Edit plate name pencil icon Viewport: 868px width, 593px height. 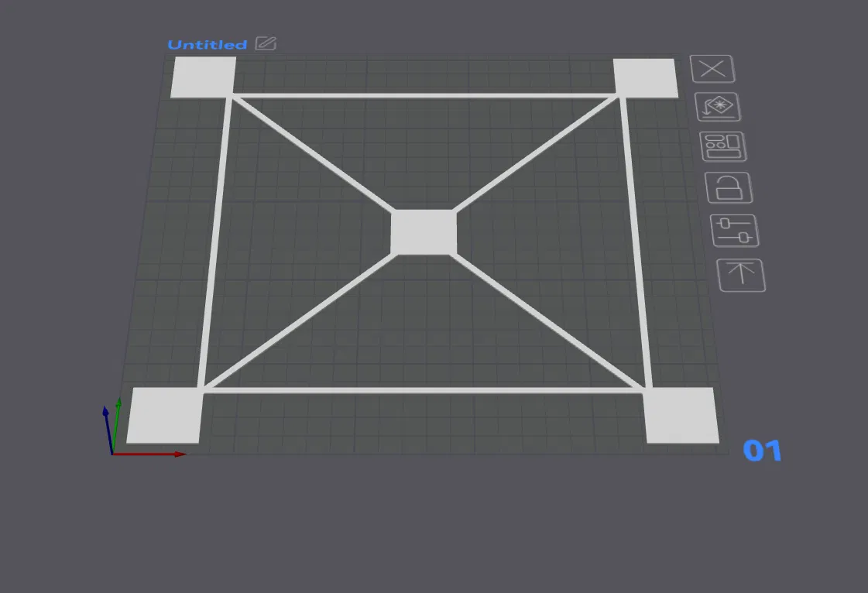[x=266, y=43]
